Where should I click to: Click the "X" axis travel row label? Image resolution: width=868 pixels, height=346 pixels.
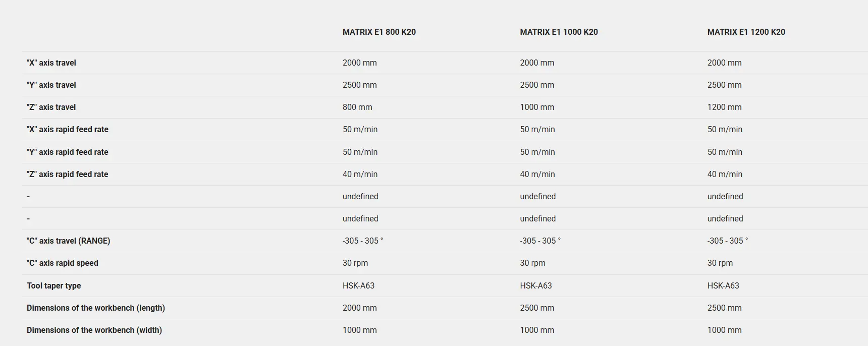coord(51,63)
